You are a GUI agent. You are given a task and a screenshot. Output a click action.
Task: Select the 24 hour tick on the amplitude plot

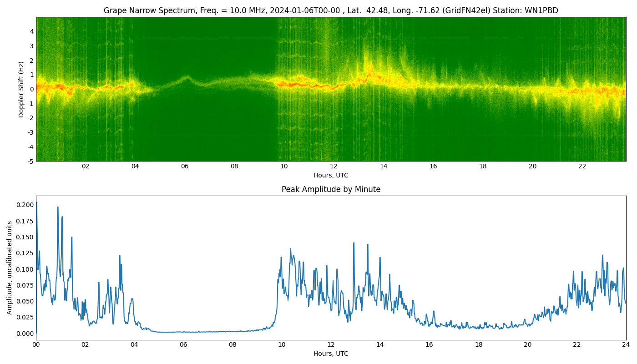626,345
